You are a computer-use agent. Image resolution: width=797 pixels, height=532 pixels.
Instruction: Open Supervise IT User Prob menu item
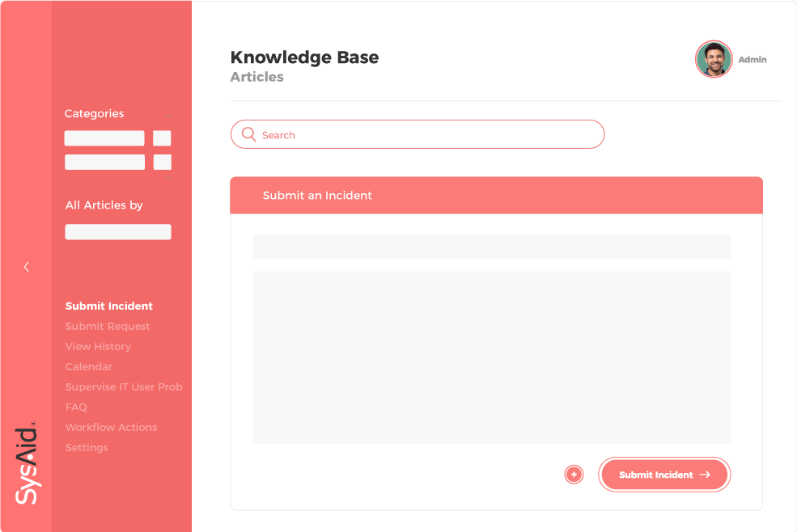click(x=124, y=386)
